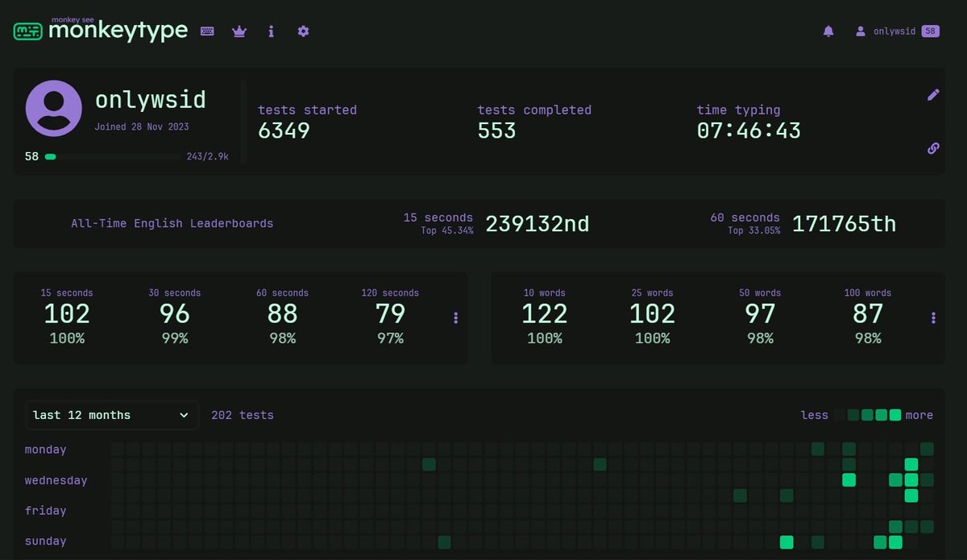
Task: Click time typing value 07:46:43
Action: 749,131
